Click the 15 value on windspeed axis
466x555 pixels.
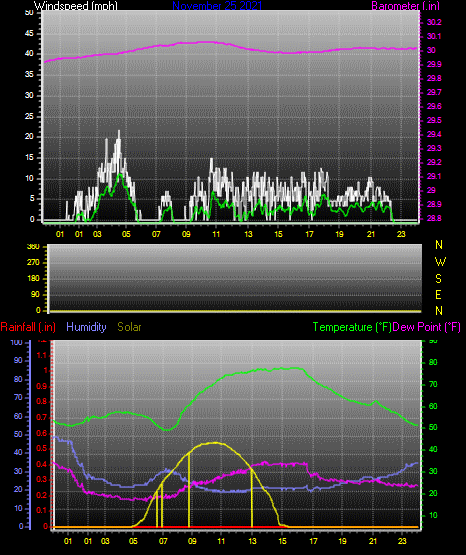pos(30,158)
